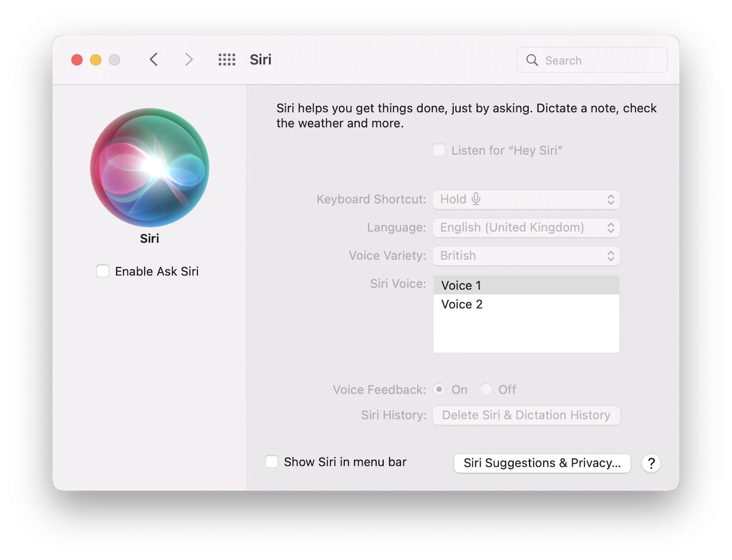Image resolution: width=732 pixels, height=560 pixels.
Task: Open the Voice Variety dropdown
Action: click(x=526, y=255)
